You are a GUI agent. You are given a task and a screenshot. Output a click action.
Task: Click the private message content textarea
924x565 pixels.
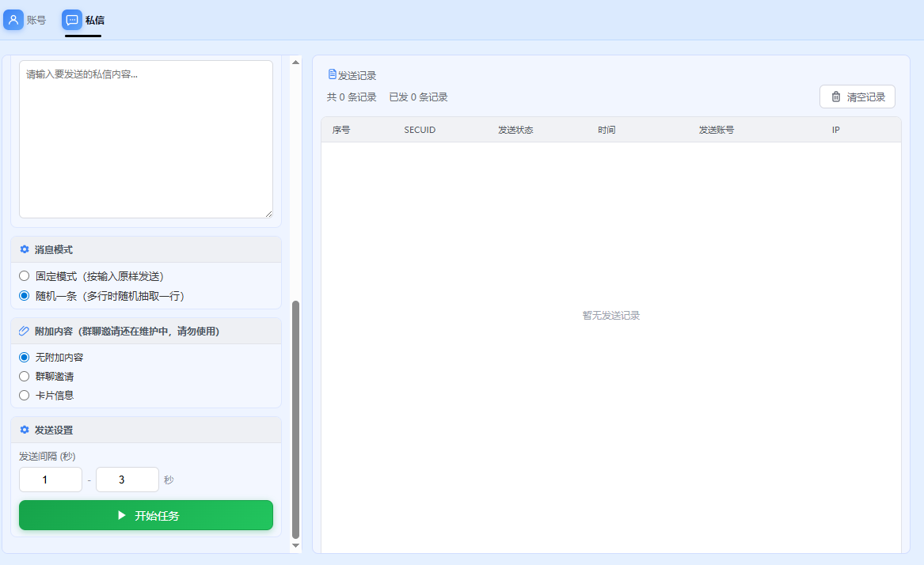[x=145, y=138]
